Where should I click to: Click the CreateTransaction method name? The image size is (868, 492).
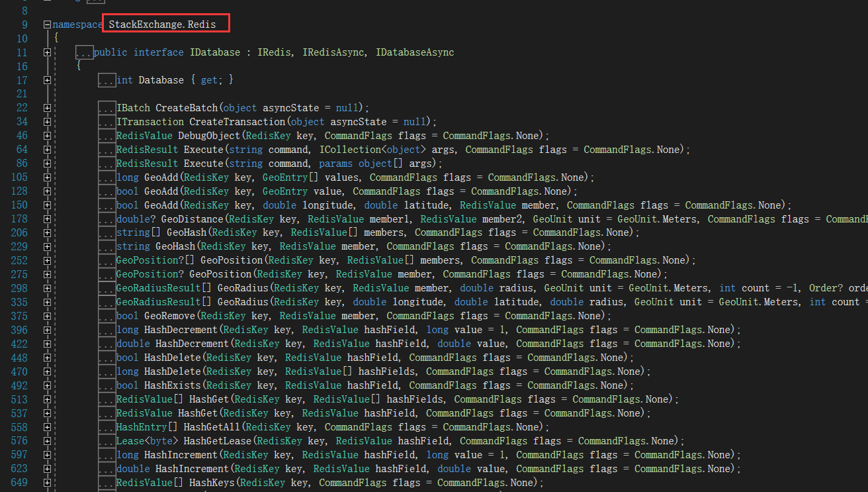(237, 122)
